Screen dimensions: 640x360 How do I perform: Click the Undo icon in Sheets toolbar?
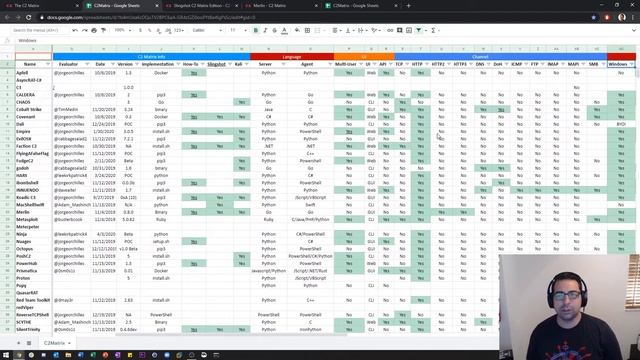point(75,30)
